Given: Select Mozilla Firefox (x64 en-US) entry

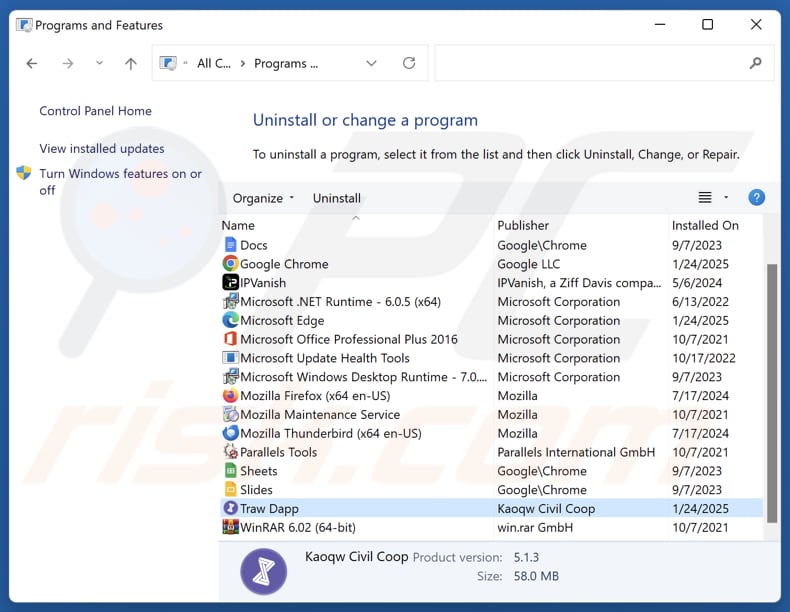Looking at the screenshot, I should click(x=315, y=396).
